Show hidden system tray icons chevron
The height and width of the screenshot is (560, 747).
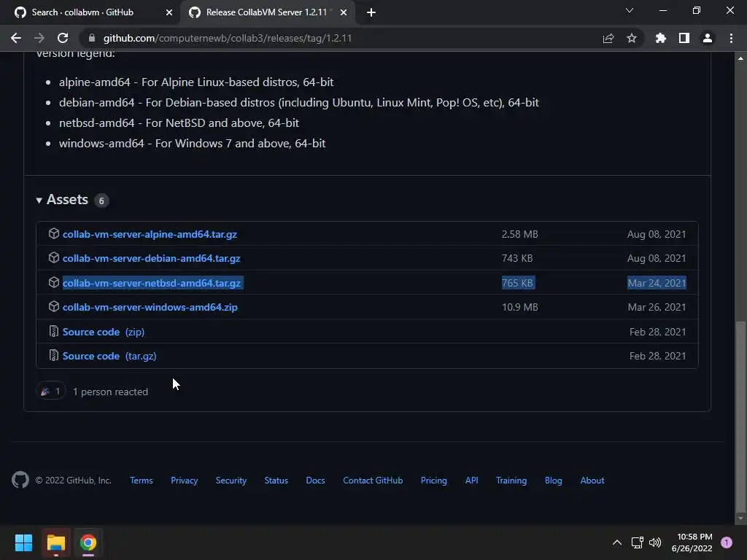[617, 542]
